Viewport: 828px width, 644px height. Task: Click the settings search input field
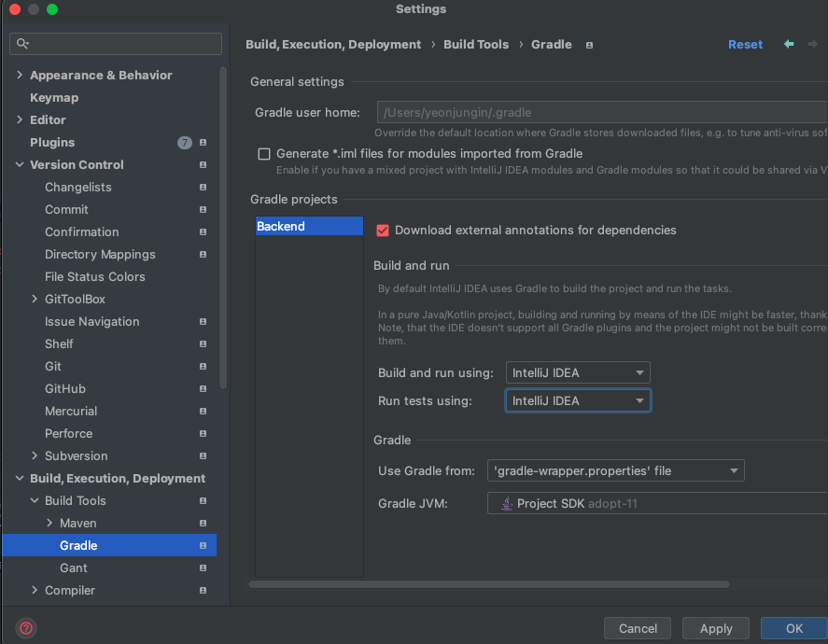click(x=116, y=44)
